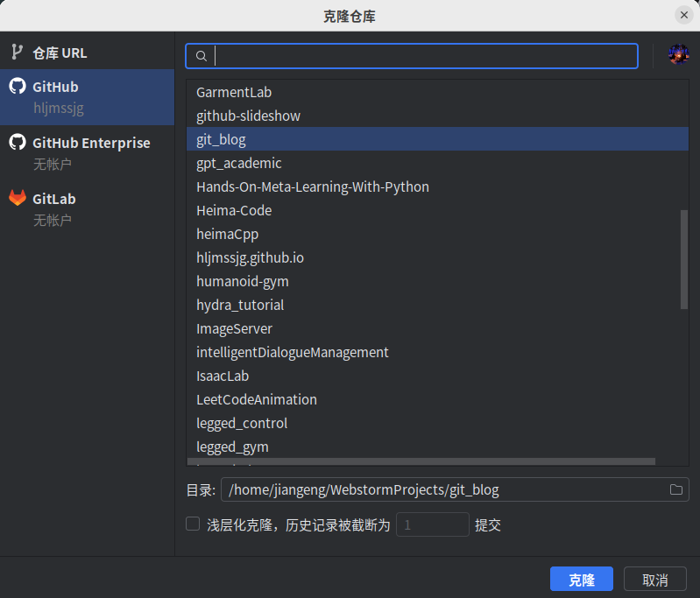The width and height of the screenshot is (700, 598).
Task: Select the git_blog repository
Action: coord(437,139)
